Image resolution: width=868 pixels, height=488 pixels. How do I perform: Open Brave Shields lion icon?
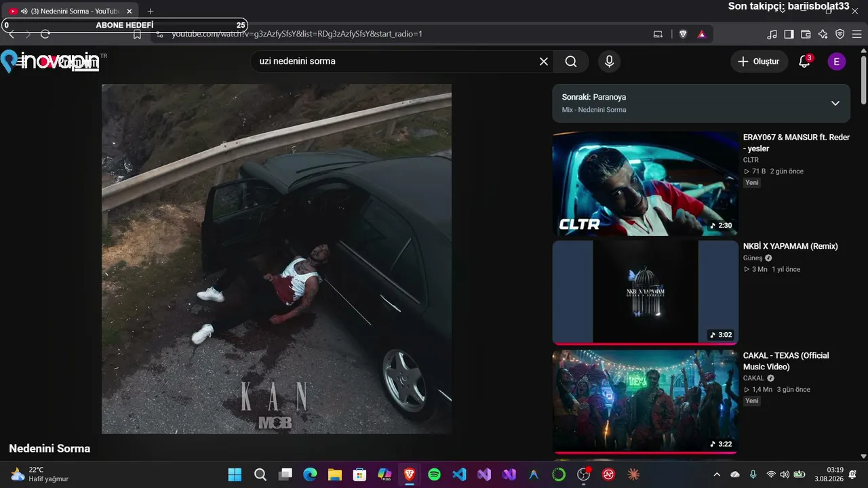(683, 34)
